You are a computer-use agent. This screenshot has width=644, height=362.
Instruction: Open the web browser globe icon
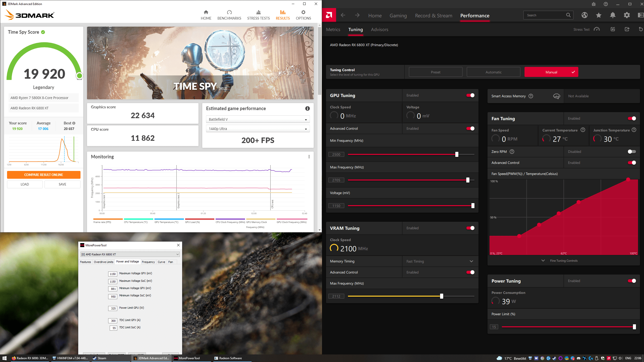point(584,15)
